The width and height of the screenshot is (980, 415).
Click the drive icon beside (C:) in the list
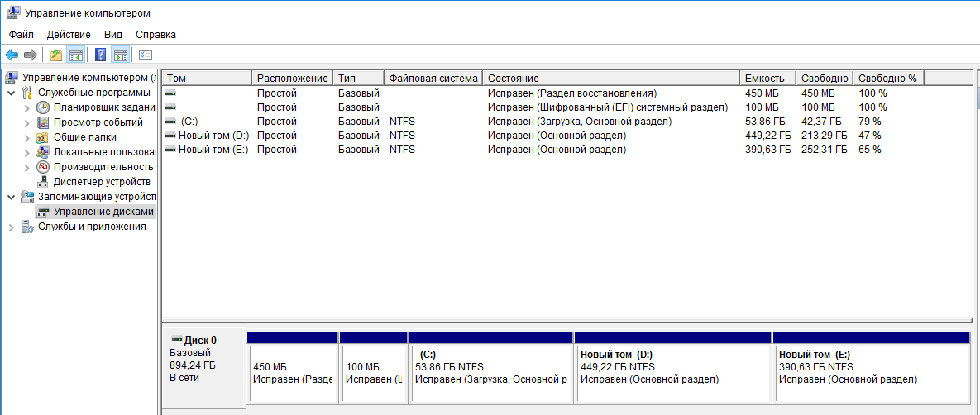pyautogui.click(x=170, y=122)
